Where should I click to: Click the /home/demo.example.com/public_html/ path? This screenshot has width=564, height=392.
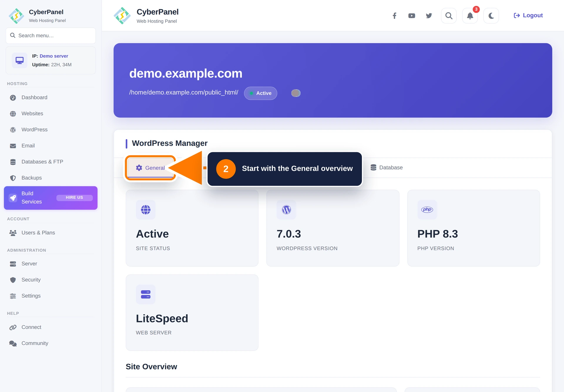(x=184, y=93)
